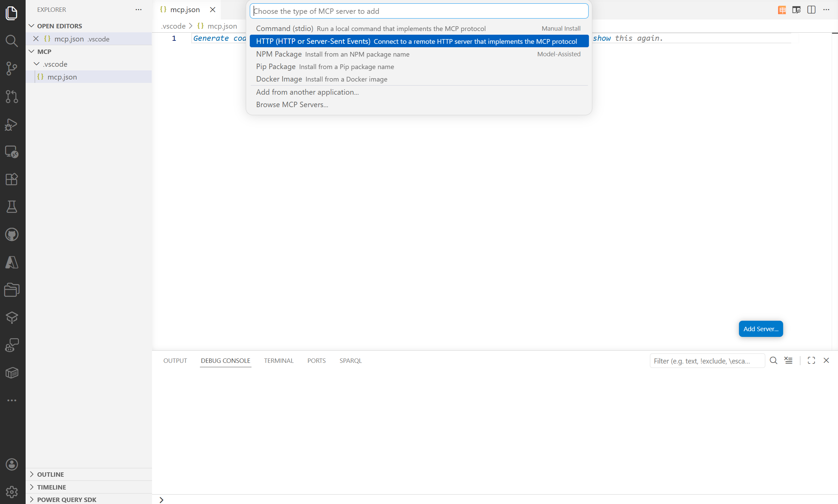838x504 pixels.
Task: Collapse the MCP workspace folder section
Action: pos(32,52)
